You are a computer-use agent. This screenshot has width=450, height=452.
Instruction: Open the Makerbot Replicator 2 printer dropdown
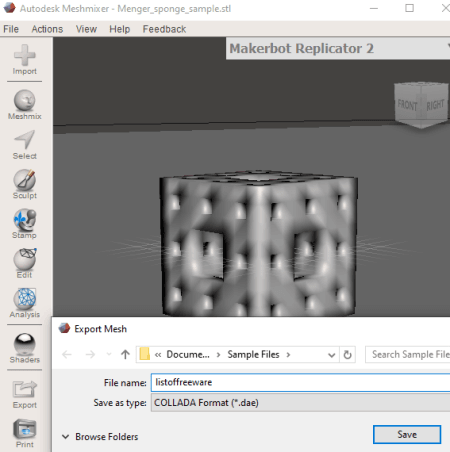(338, 49)
